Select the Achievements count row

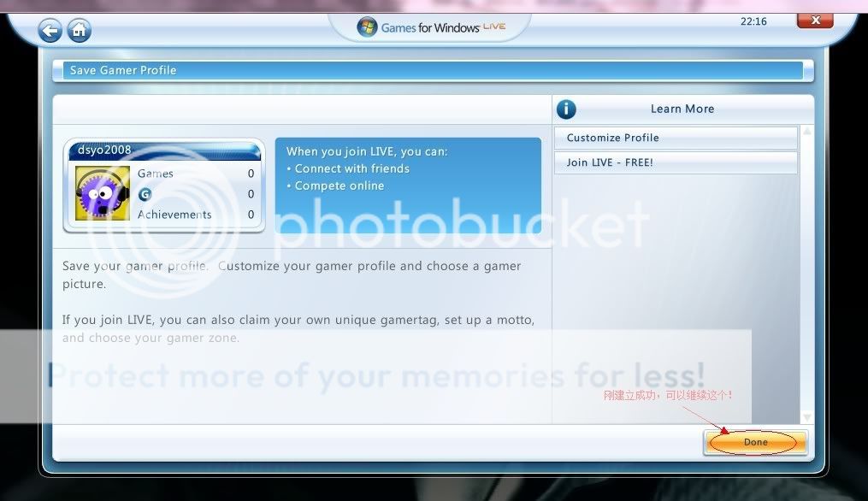click(195, 215)
